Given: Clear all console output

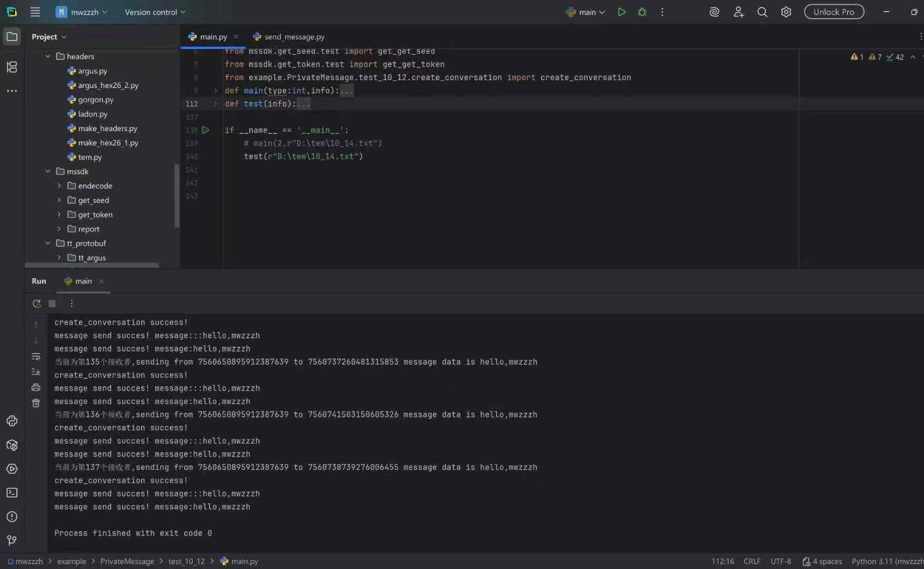Looking at the screenshot, I should coord(36,403).
